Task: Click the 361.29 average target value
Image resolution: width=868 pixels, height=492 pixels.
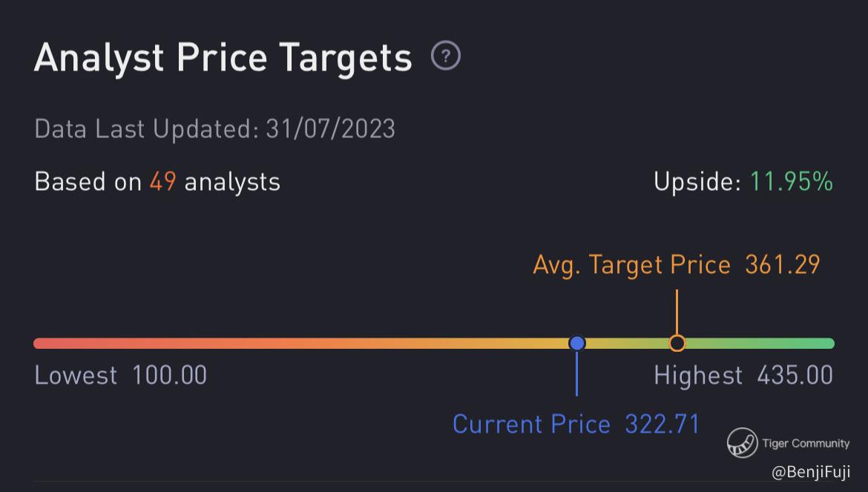Action: (783, 265)
